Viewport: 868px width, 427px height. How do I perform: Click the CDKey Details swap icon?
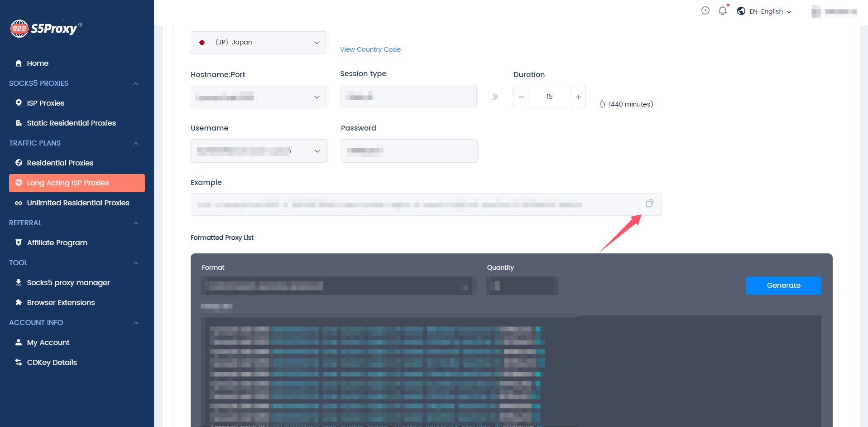pos(19,362)
